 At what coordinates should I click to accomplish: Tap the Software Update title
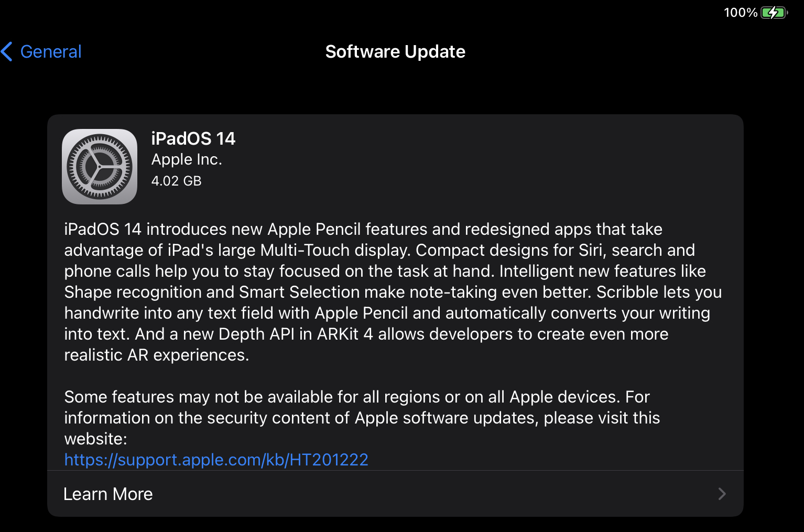pyautogui.click(x=395, y=51)
